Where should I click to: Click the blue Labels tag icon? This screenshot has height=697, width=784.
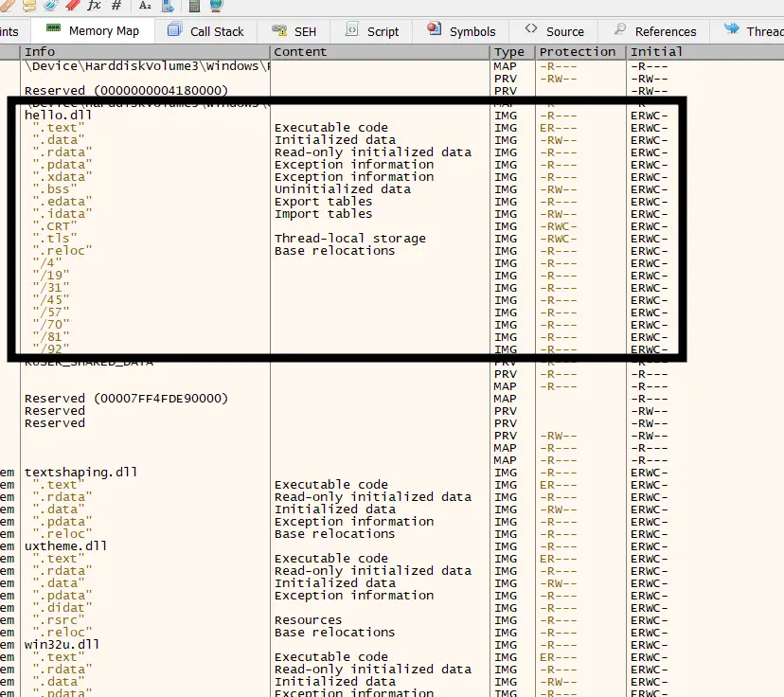click(52, 6)
